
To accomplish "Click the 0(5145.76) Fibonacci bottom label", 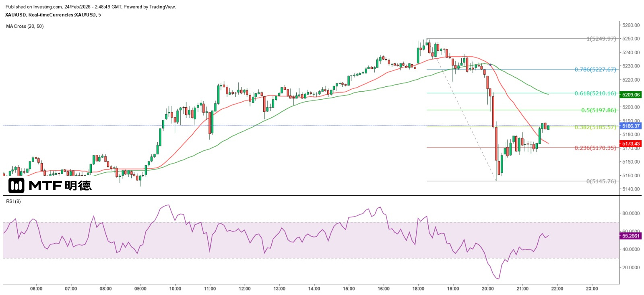I will click(x=601, y=181).
